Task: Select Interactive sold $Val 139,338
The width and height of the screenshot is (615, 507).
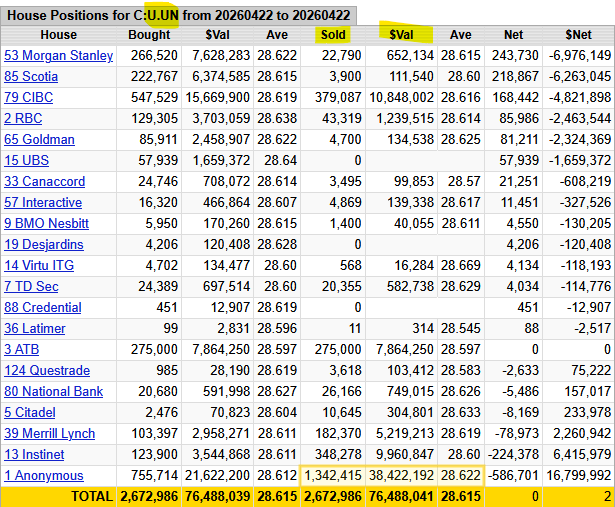Action: [410, 203]
